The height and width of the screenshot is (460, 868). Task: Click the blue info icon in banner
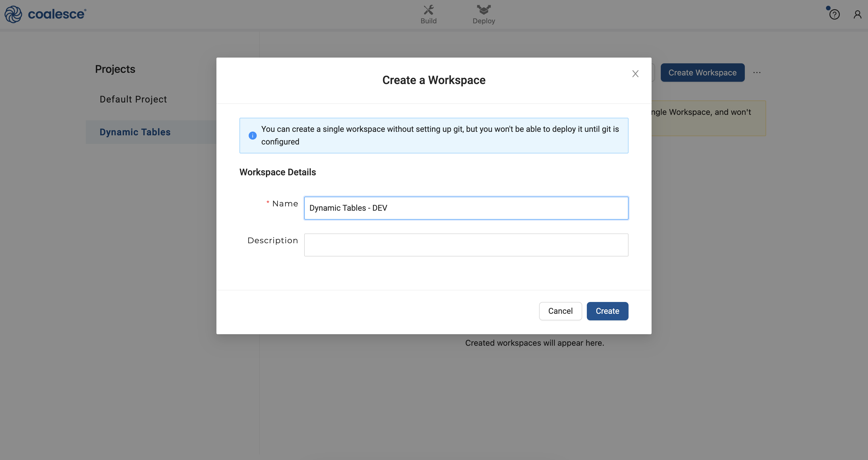pyautogui.click(x=252, y=136)
